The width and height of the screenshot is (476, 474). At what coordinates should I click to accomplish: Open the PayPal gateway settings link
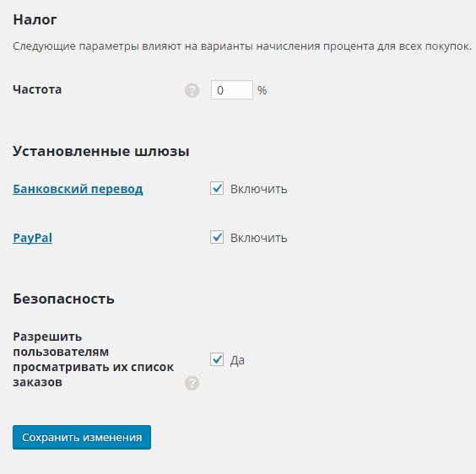point(32,238)
